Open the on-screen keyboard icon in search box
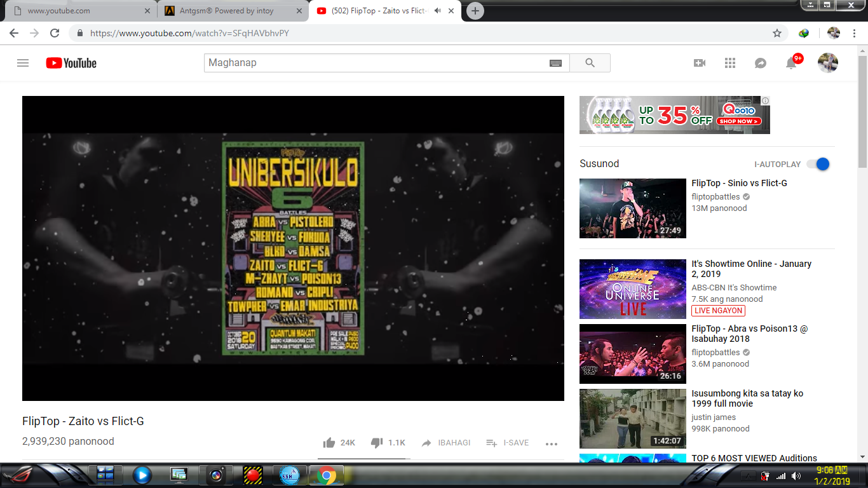Screen dimensions: 868x488 (555, 63)
